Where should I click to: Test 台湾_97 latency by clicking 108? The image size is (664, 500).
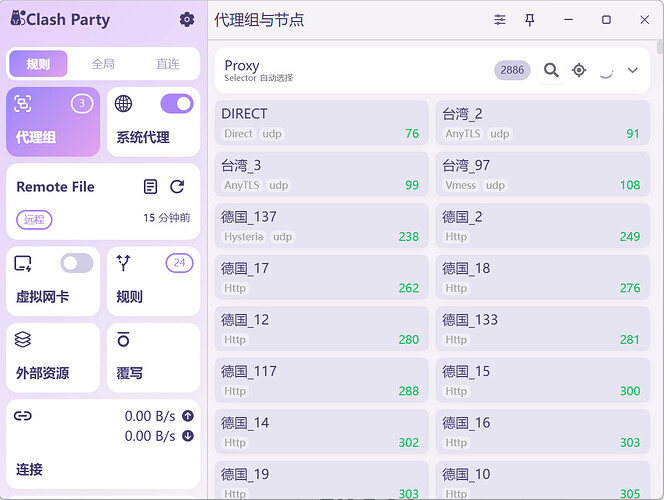coord(630,185)
